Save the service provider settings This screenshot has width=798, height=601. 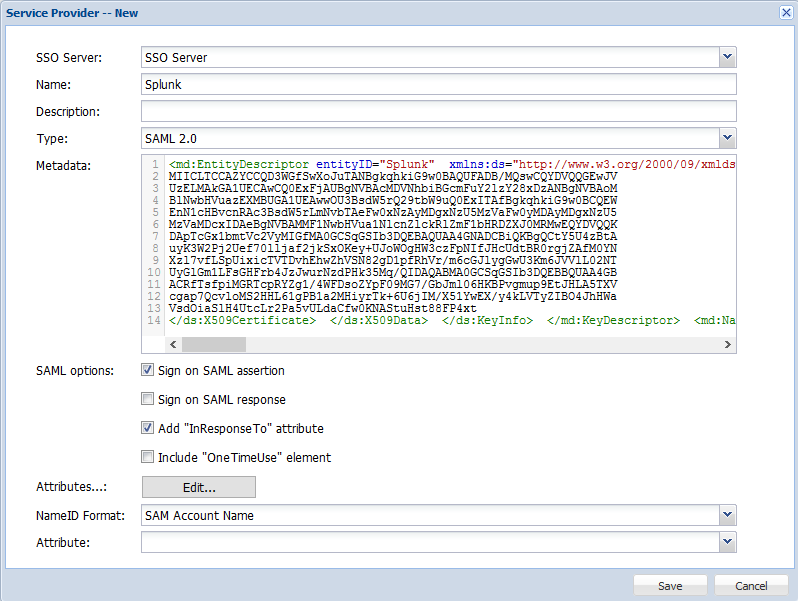[x=670, y=586]
